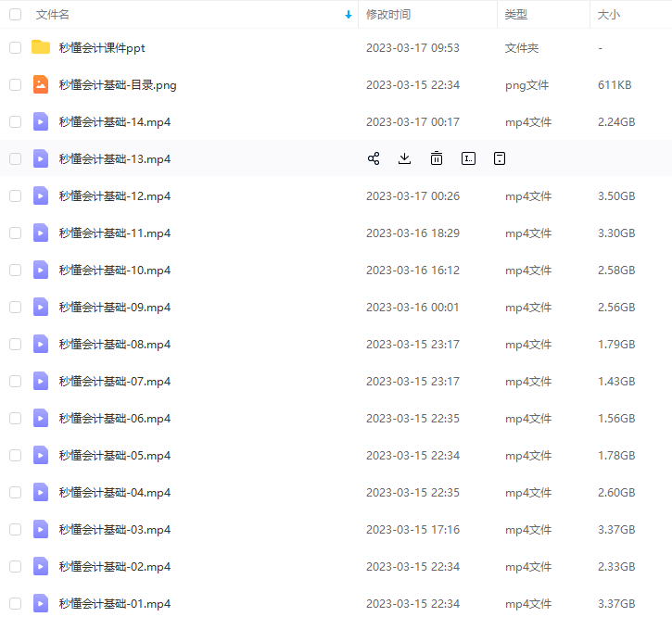Open file name 秒懂会计基础-05.mp4
The height and width of the screenshot is (617, 672).
(x=114, y=456)
